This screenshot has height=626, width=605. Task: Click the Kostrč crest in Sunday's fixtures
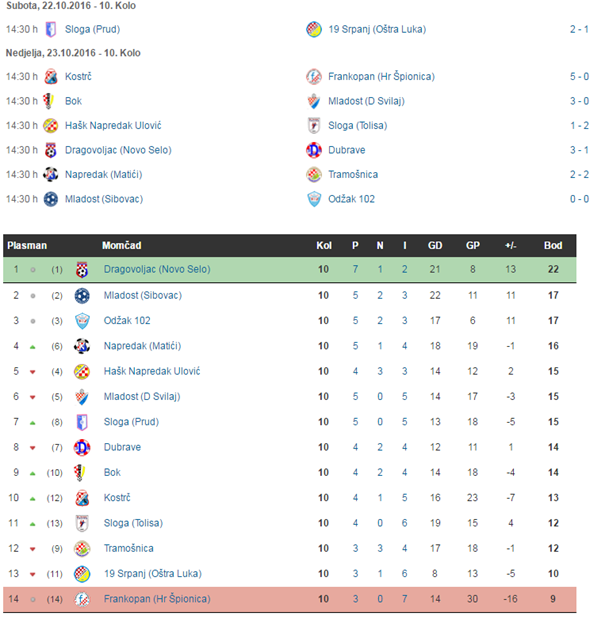51,76
